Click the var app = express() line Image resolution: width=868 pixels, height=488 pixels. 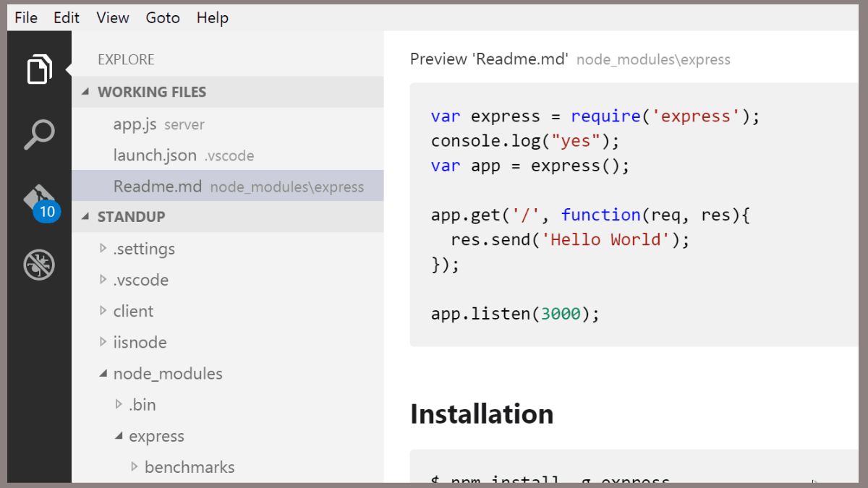click(x=530, y=166)
